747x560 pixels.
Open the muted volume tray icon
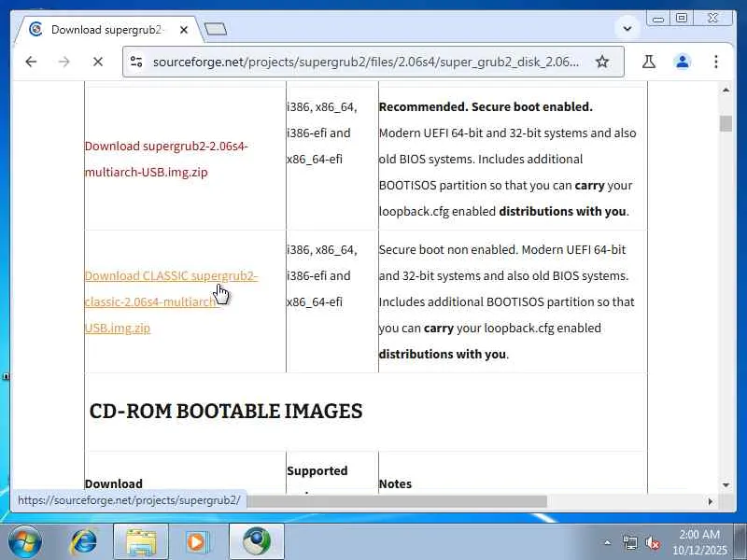pos(652,542)
